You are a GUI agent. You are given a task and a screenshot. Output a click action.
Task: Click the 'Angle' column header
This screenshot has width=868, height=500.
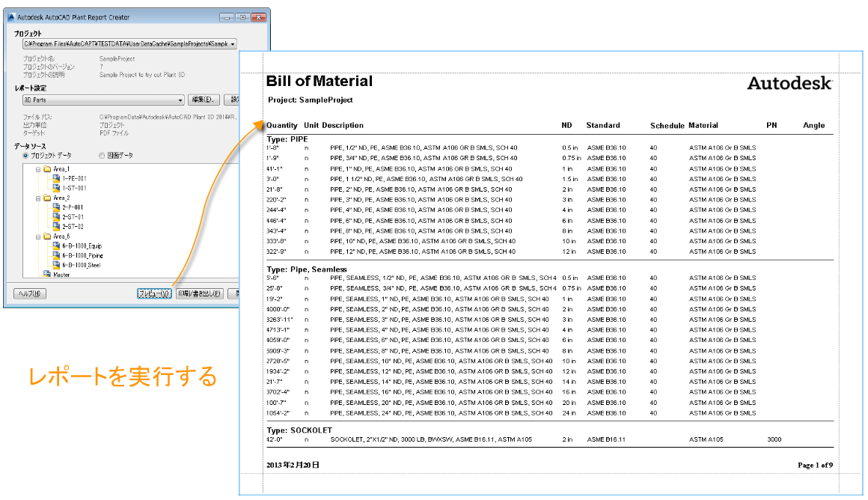tap(814, 125)
